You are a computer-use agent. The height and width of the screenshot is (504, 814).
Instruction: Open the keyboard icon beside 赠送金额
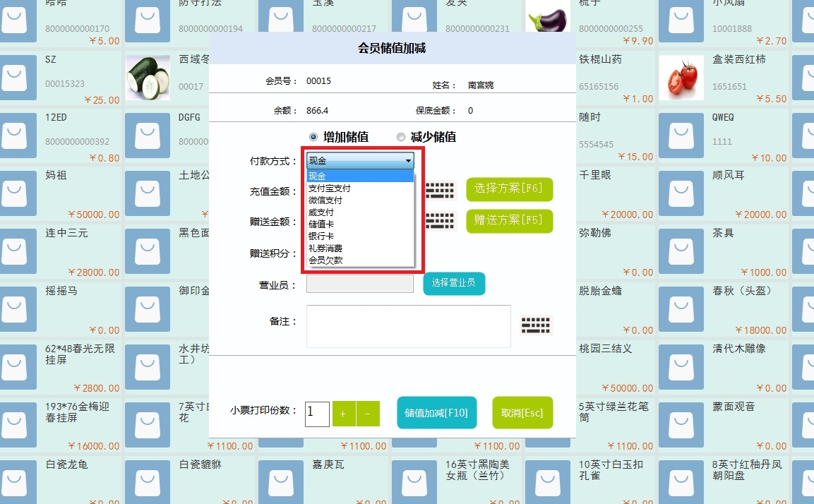[x=441, y=221]
